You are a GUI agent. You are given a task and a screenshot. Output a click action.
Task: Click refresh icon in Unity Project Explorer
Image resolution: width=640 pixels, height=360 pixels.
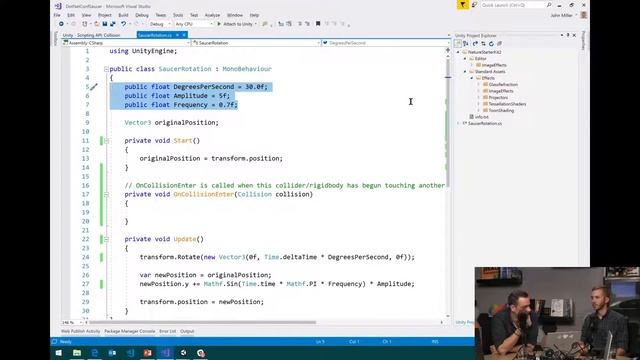click(x=491, y=44)
